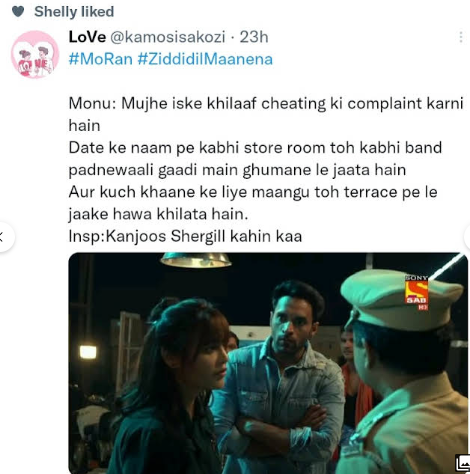470x474 pixels.
Task: Open the tweet via 23h timestamp
Action: pyautogui.click(x=254, y=37)
